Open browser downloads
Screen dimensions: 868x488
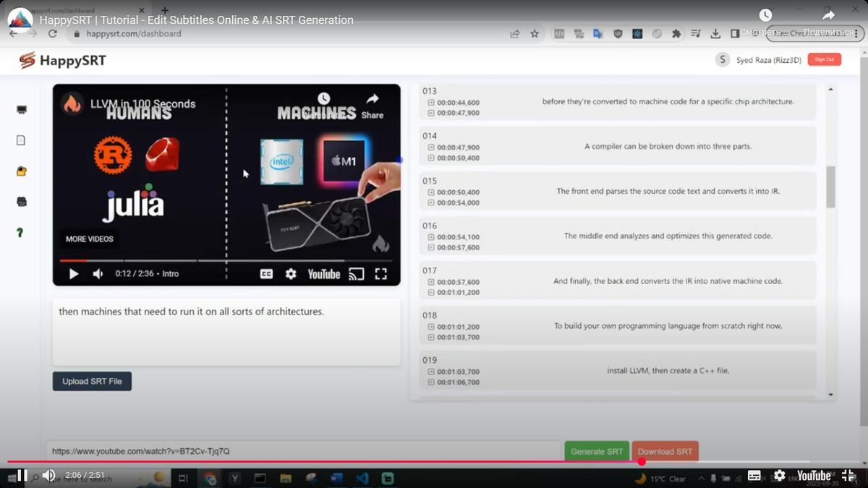[x=715, y=34]
